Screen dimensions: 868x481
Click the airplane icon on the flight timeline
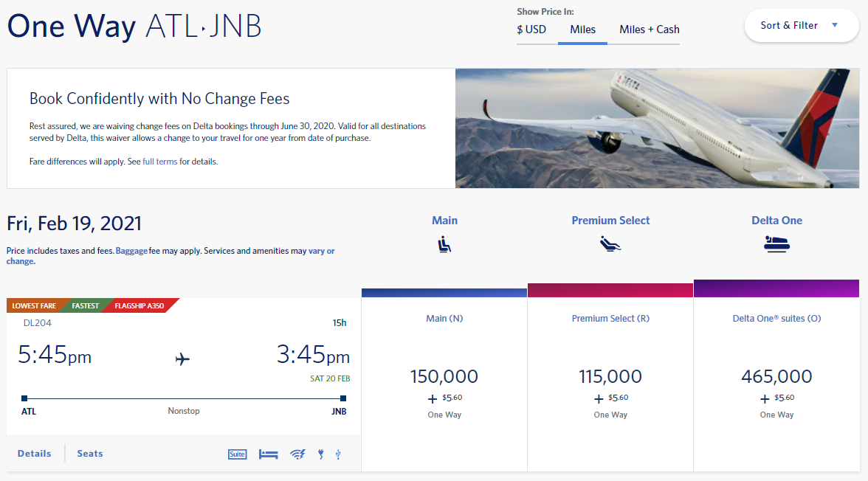182,359
